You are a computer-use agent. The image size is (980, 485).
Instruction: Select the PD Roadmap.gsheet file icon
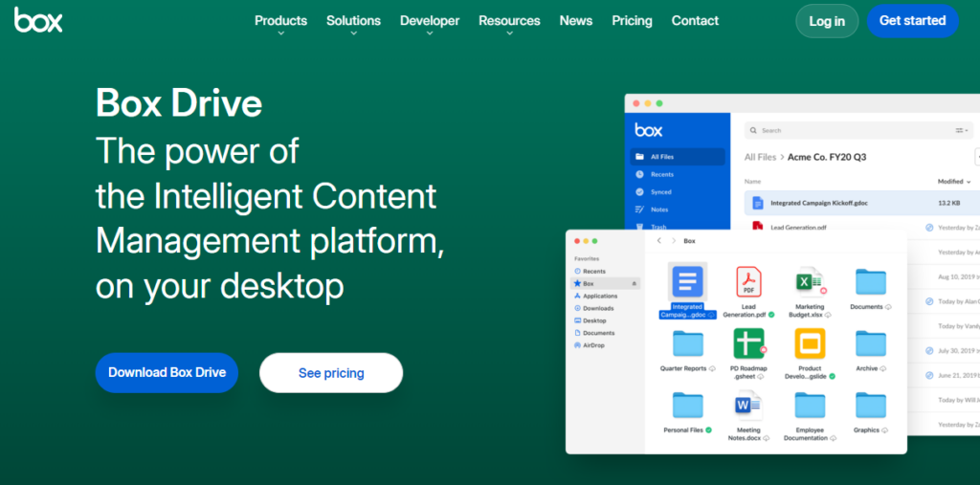748,343
